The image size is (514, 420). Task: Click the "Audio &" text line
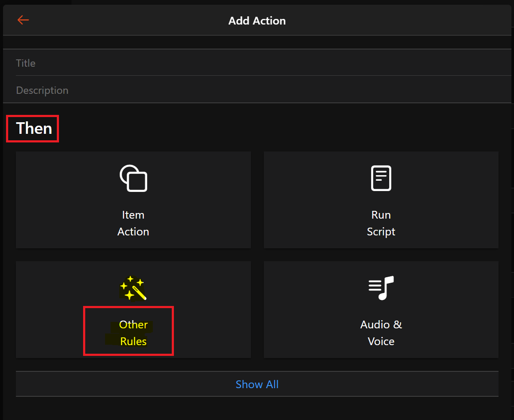[x=381, y=325]
